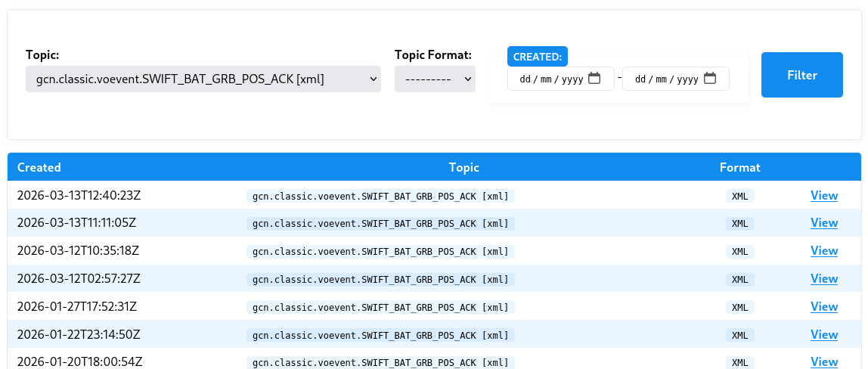
Task: View the 2026-03-13T12:40:23Z message
Action: pos(823,195)
